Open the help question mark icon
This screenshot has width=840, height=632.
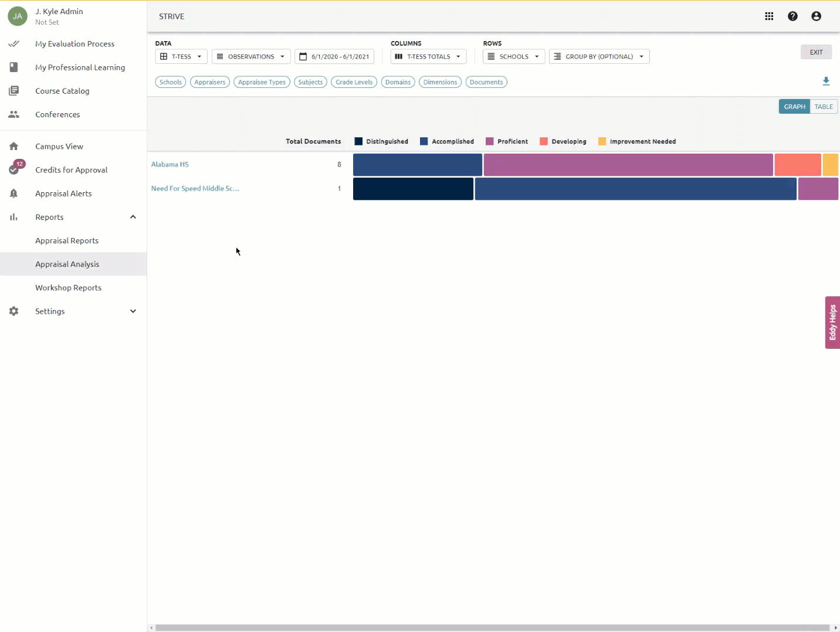pos(792,16)
